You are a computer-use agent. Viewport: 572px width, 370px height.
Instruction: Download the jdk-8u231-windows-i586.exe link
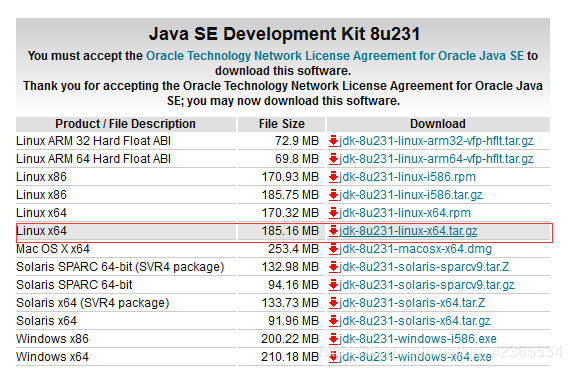(x=418, y=339)
